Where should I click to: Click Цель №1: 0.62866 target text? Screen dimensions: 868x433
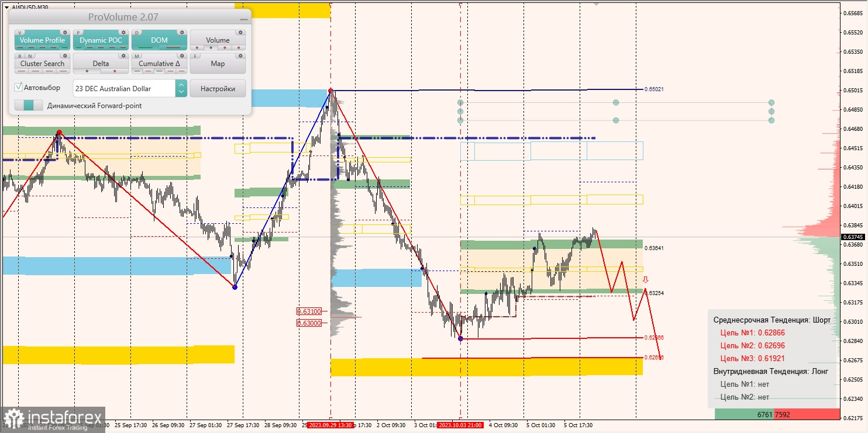tap(753, 332)
